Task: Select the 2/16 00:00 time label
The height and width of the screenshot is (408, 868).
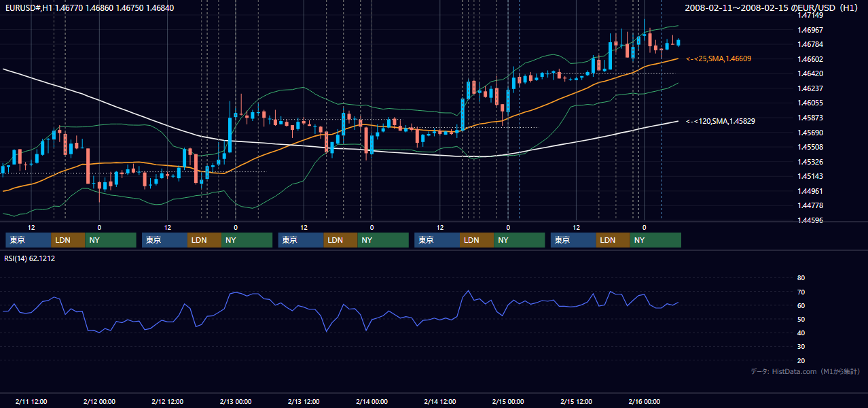Action: 644,401
